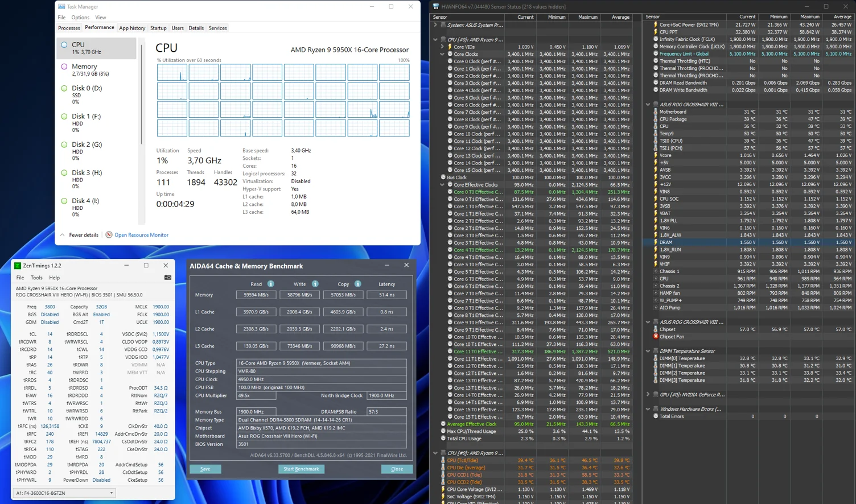
Task: Click the green circle icon beside Disk 0 (D:)
Action: 64,89
